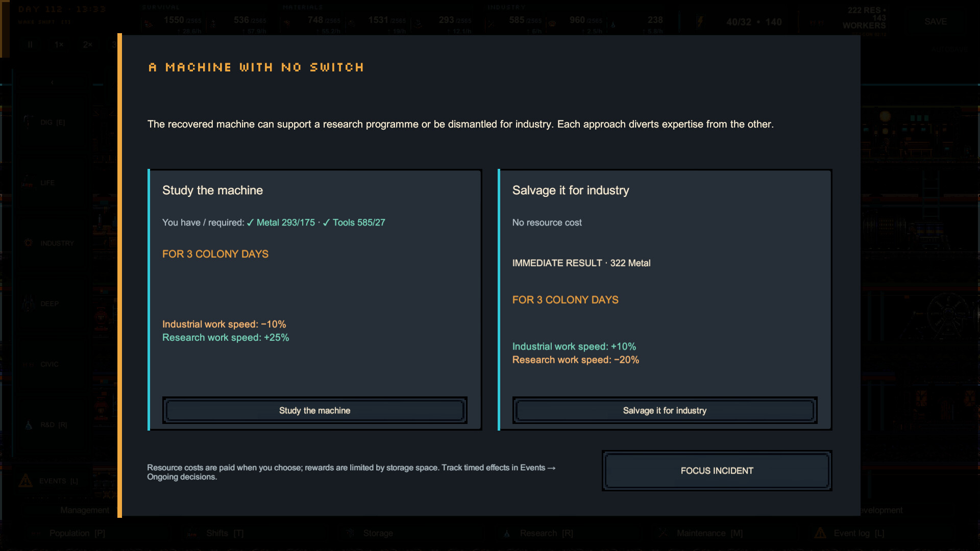Click the 40/32 power readout
The image size is (980, 551).
(x=754, y=22)
